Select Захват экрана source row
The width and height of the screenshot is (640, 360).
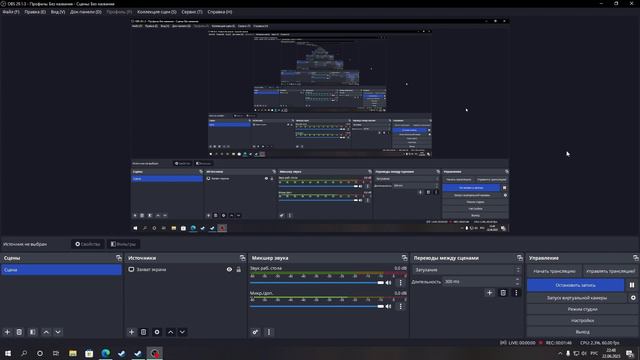tap(185, 269)
